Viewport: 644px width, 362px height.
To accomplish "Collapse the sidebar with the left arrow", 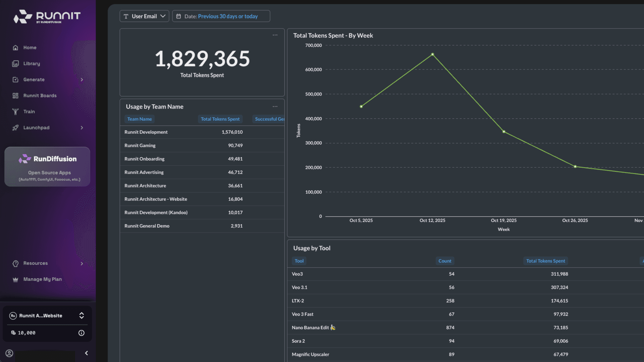I will click(x=87, y=353).
